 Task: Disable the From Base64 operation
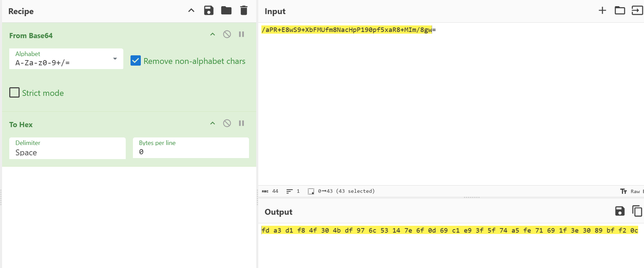tap(227, 34)
